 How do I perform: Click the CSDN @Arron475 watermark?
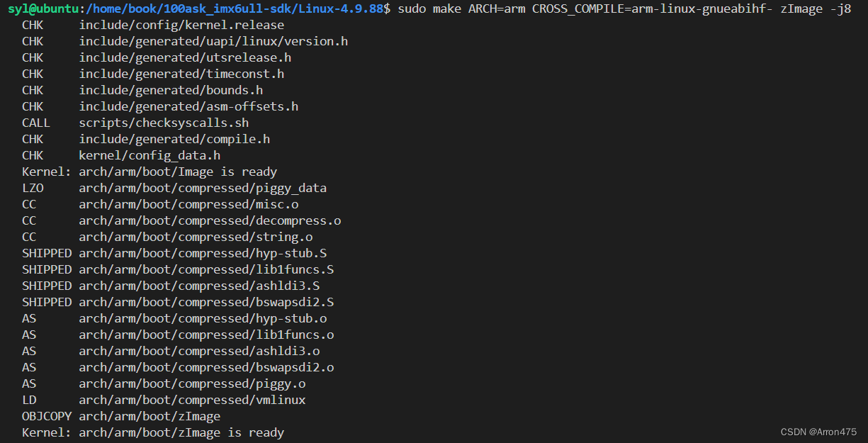818,432
